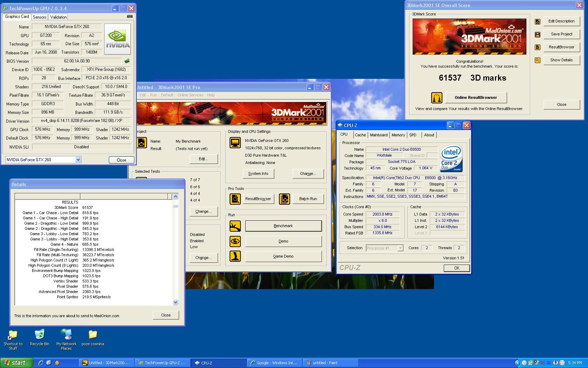
Task: Click the Edit Description icon in 3DMark score window
Action: [538, 22]
